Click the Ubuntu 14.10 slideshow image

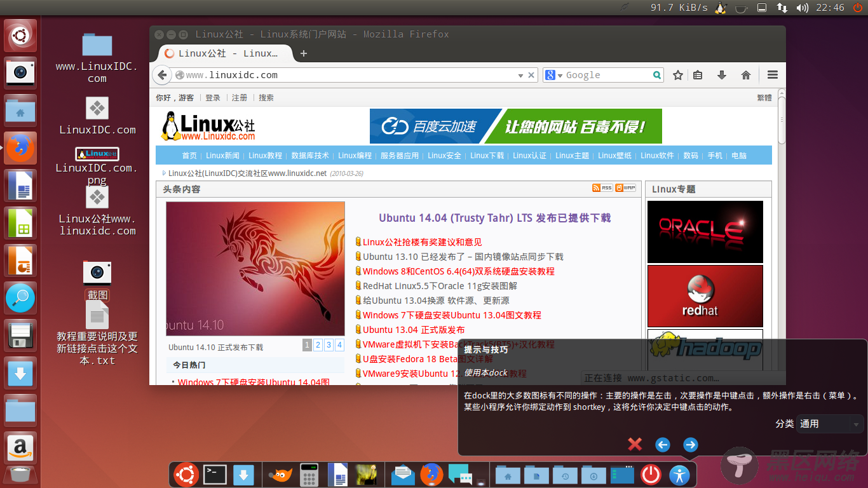click(255, 269)
